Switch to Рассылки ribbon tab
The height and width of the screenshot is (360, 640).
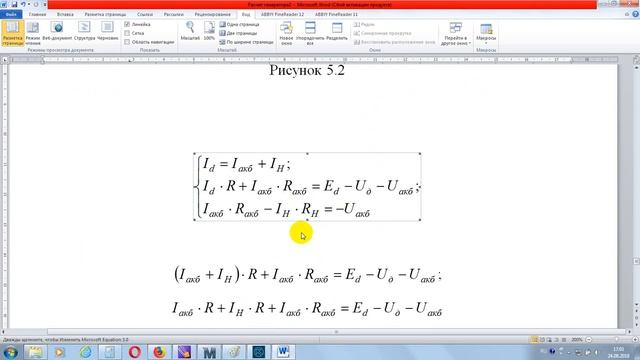pos(173,14)
